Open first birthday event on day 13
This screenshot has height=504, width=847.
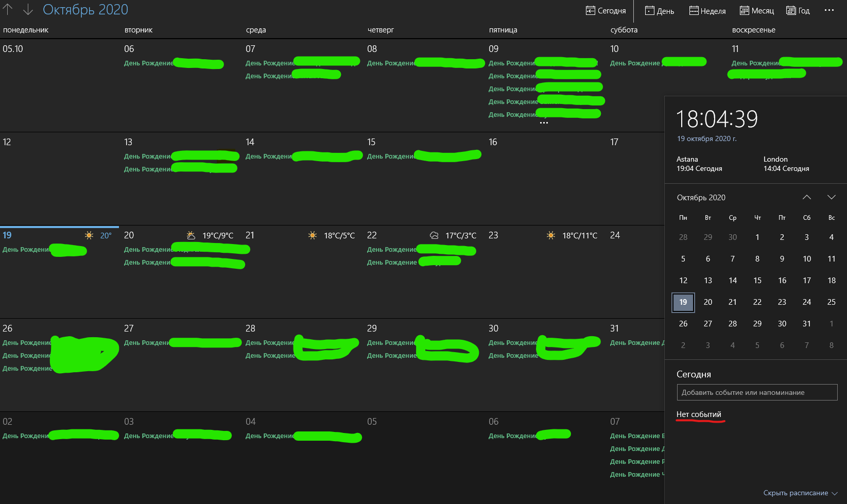tap(181, 157)
